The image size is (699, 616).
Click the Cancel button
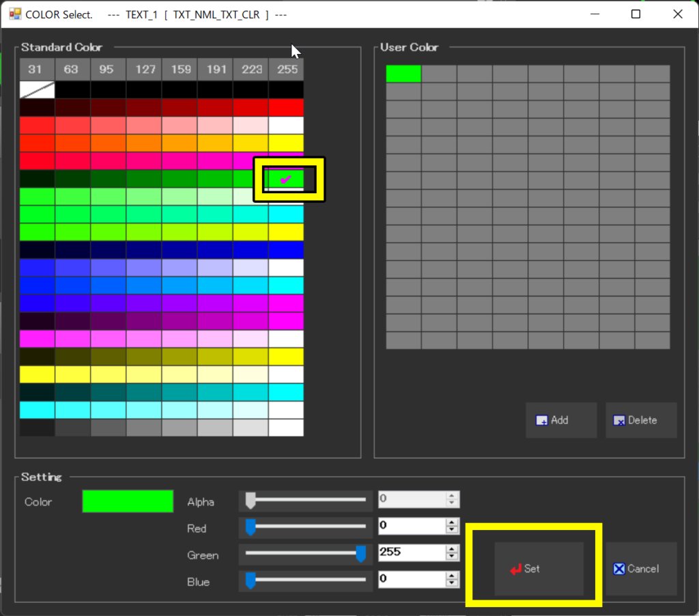pos(641,568)
